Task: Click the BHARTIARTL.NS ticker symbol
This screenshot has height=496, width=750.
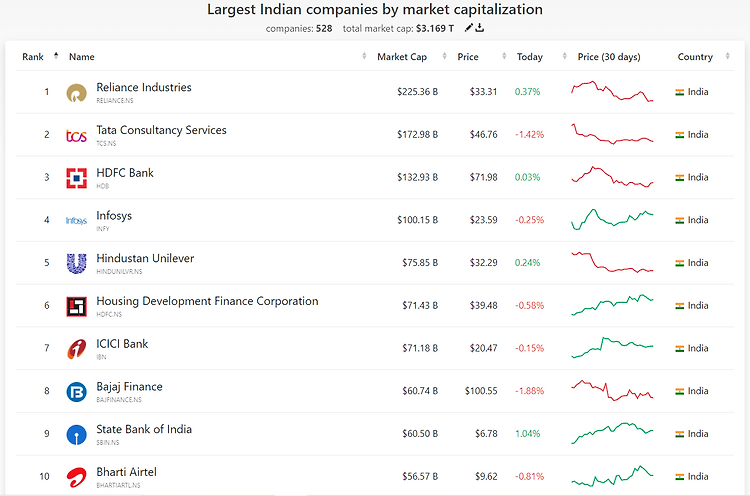Action: coord(118,485)
